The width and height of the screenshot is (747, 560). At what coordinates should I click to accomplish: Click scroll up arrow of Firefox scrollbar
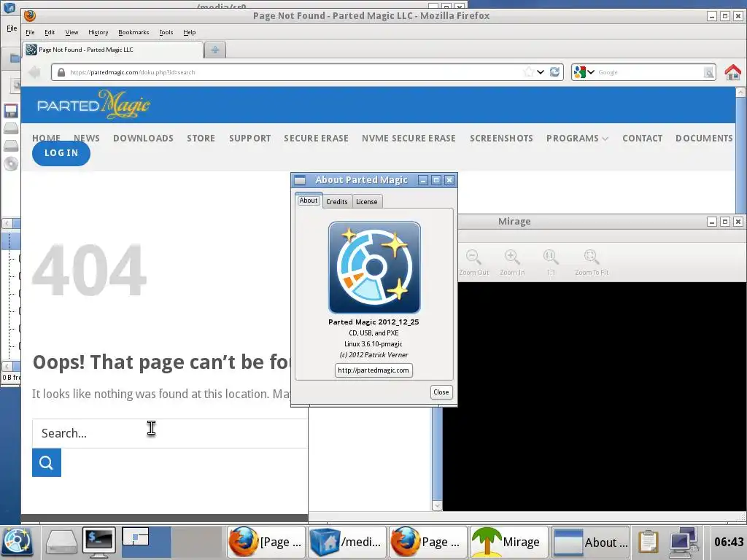[740, 91]
